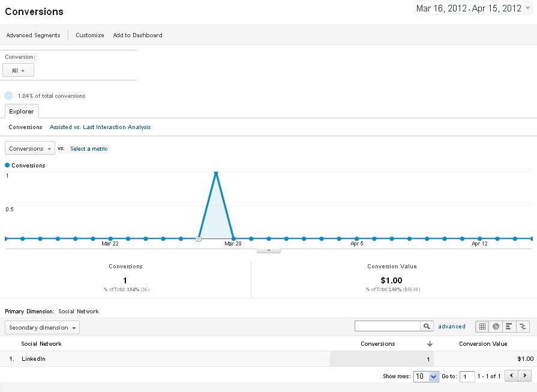Open the date range picker
The height and width of the screenshot is (392, 537).
pyautogui.click(x=473, y=8)
